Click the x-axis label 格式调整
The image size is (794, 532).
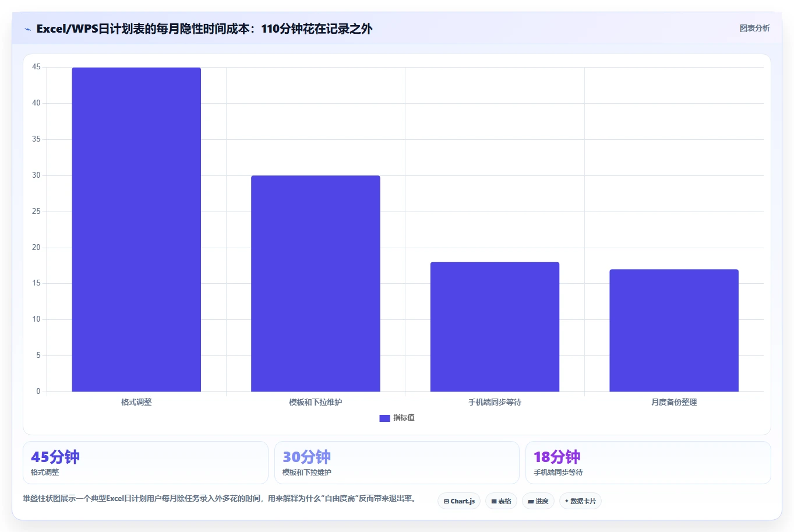tap(136, 402)
